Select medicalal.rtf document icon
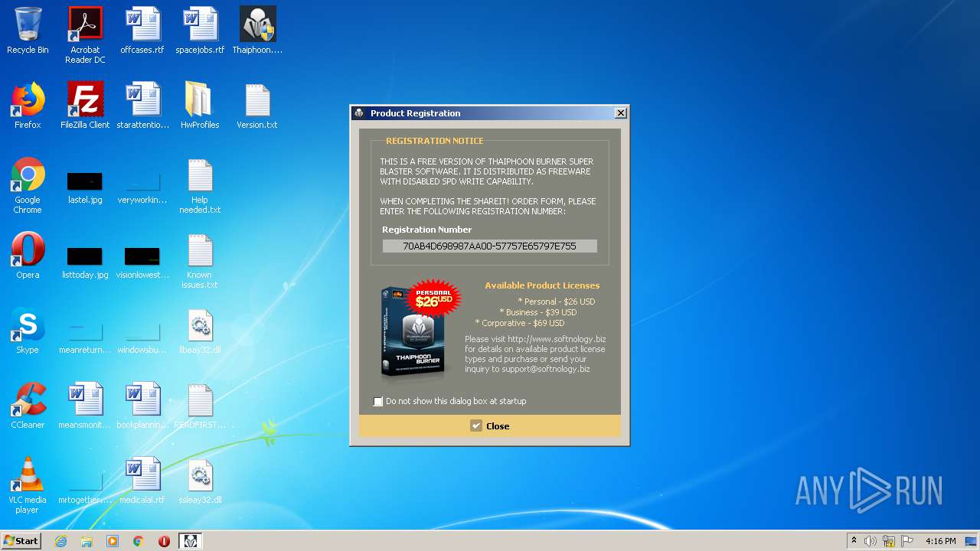The width and height of the screenshot is (980, 551). tap(142, 481)
